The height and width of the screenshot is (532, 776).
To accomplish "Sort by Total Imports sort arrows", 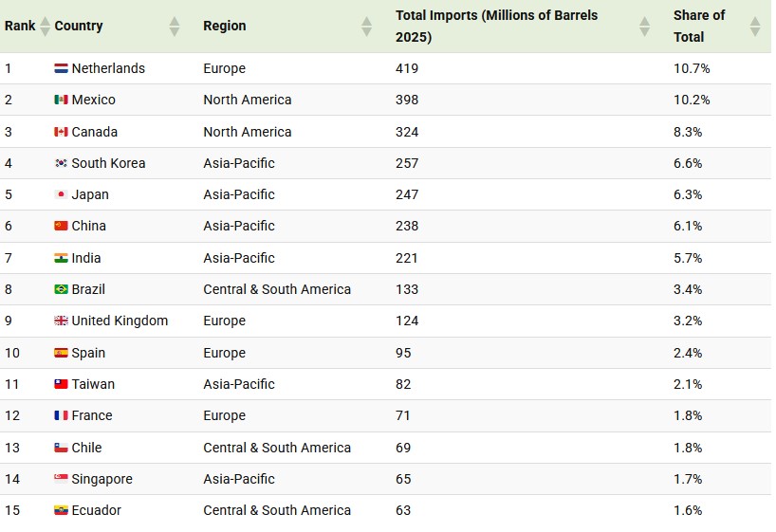I will click(645, 27).
